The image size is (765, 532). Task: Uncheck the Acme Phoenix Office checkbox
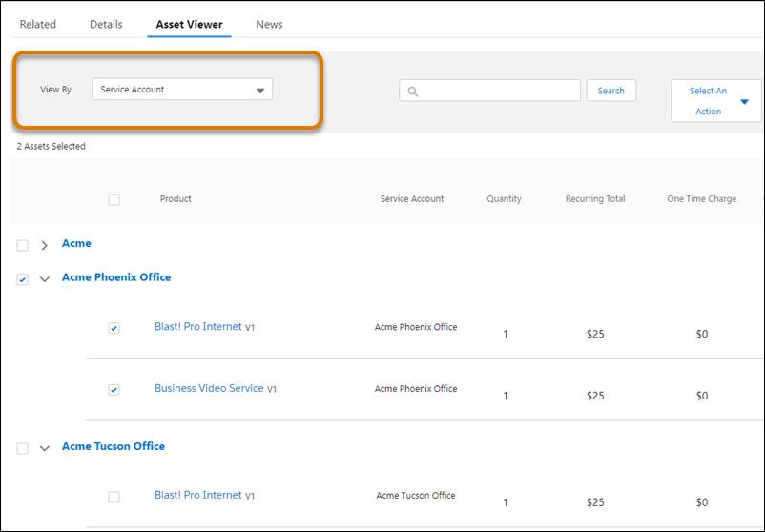point(23,279)
